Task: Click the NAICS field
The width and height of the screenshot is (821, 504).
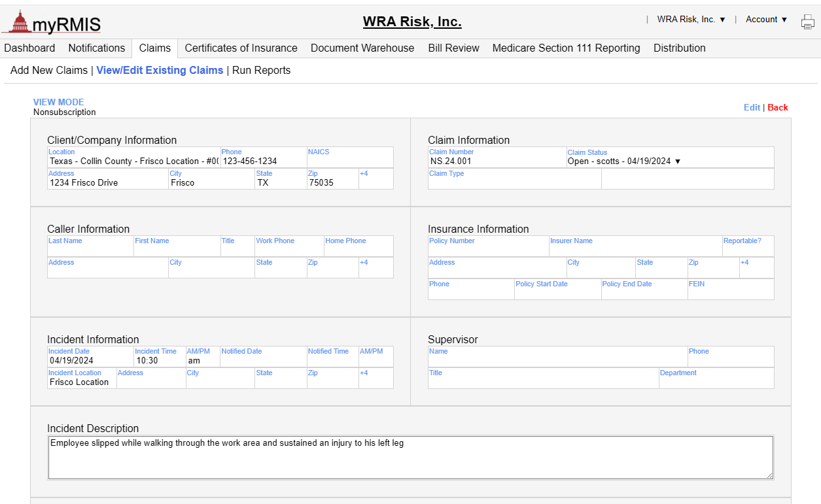Action: [350, 158]
